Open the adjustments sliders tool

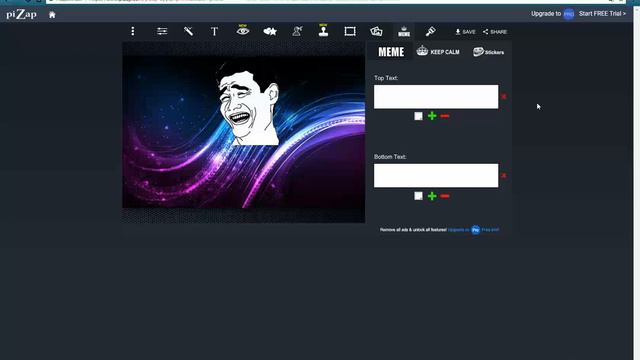[162, 31]
